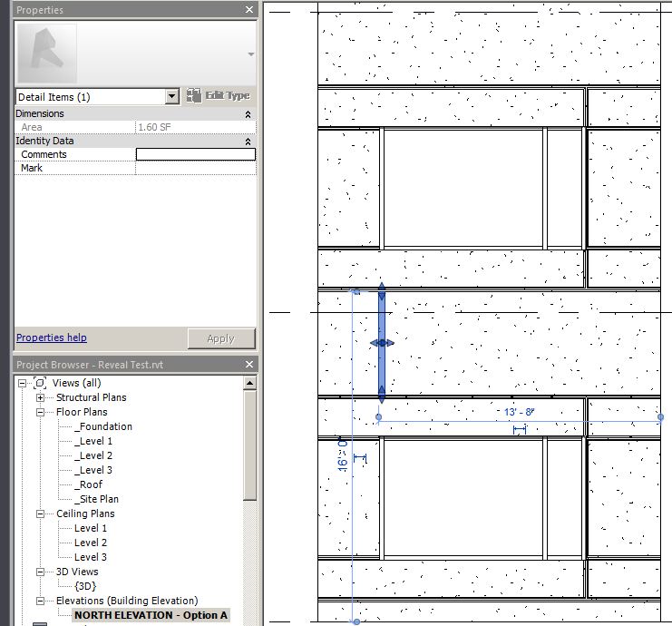
Task: Close the Project Browser panel
Action: [x=249, y=365]
